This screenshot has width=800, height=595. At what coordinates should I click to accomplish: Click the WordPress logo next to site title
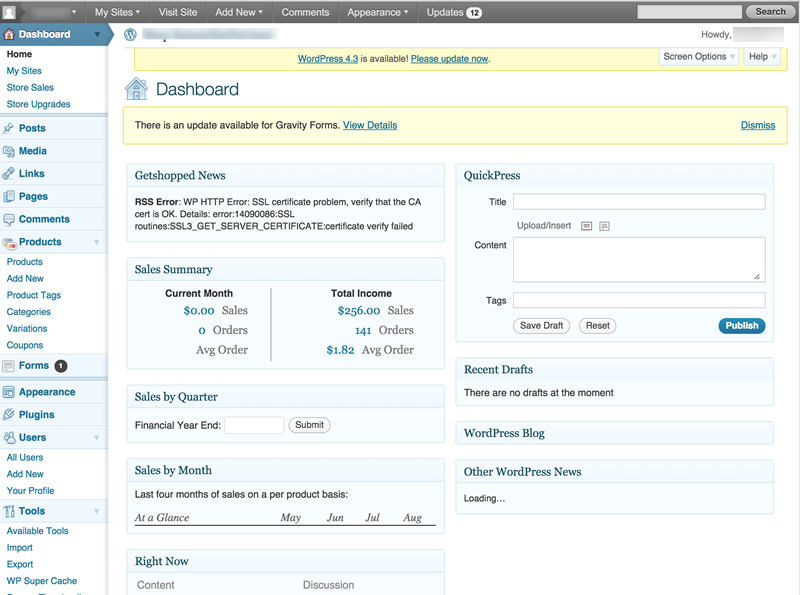click(131, 34)
